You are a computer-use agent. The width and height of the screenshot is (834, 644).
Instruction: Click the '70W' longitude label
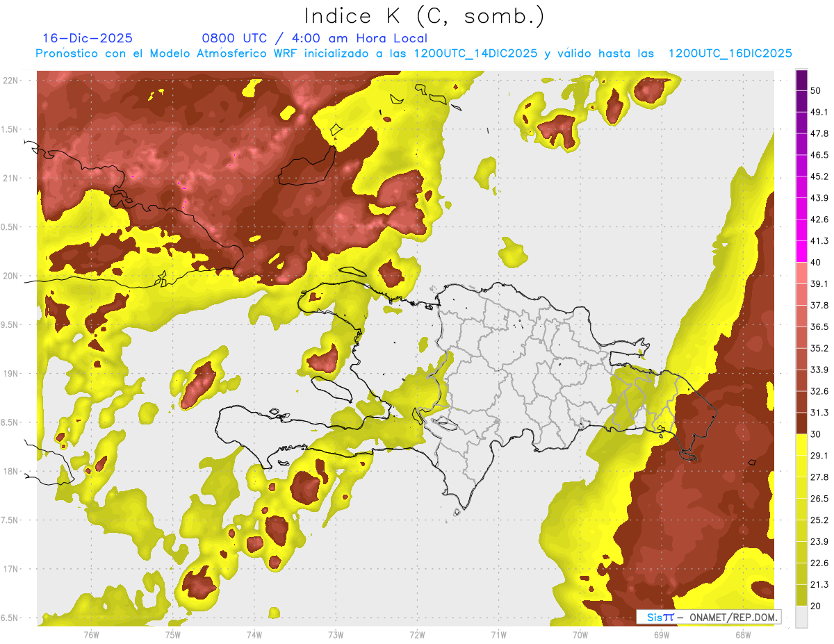click(x=580, y=634)
